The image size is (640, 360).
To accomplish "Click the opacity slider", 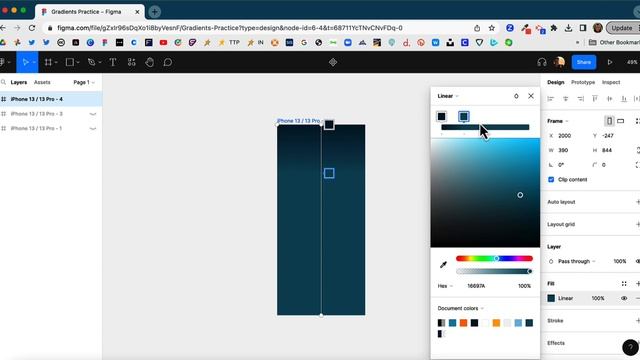I will [494, 271].
